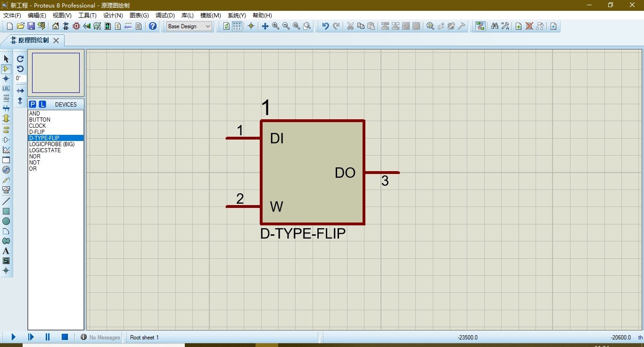Select the 2D box drawing tool

coord(6,211)
